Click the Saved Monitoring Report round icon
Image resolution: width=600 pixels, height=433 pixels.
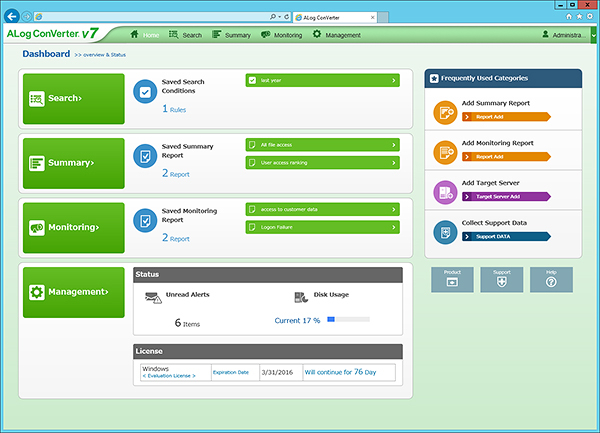pos(145,220)
